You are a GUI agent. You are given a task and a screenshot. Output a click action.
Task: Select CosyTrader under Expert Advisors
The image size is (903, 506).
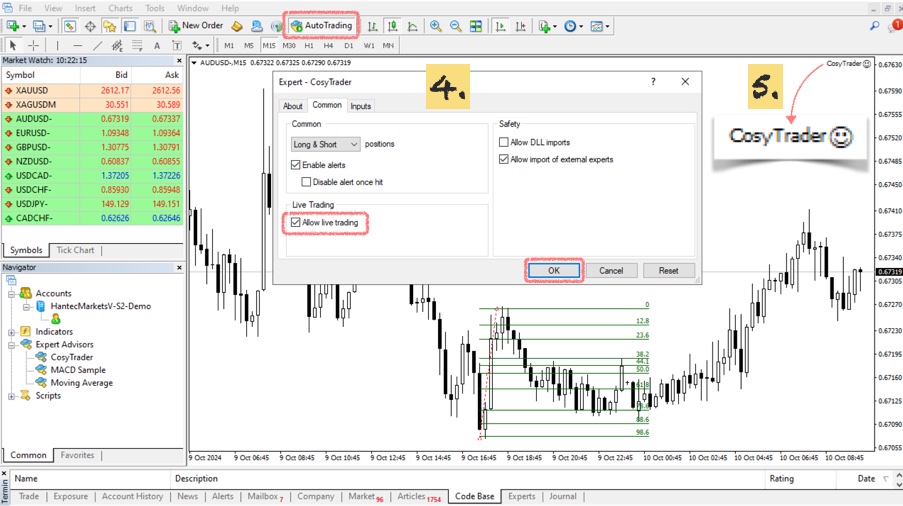[x=72, y=357]
